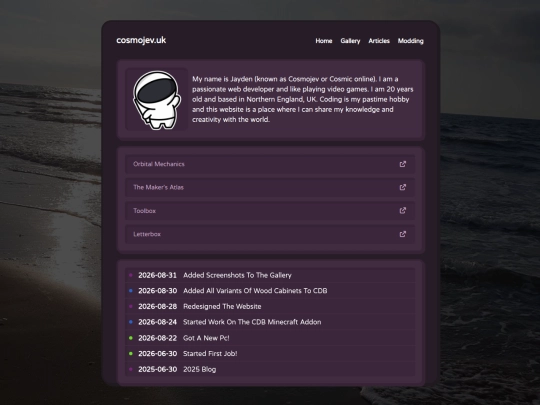Screen dimensions: 540x405
Task: Click external-link icon on The Maker's Atlas row
Action: coord(403,187)
